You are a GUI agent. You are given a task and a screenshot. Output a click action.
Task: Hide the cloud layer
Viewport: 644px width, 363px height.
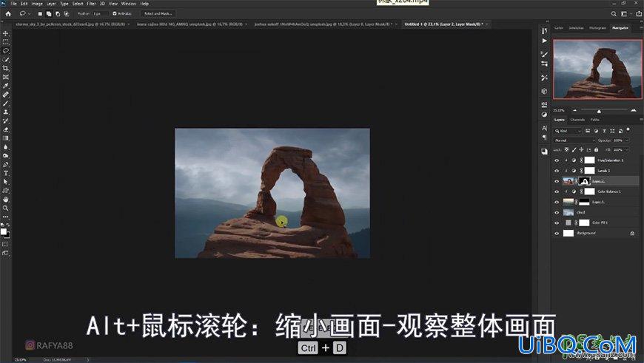coord(557,212)
